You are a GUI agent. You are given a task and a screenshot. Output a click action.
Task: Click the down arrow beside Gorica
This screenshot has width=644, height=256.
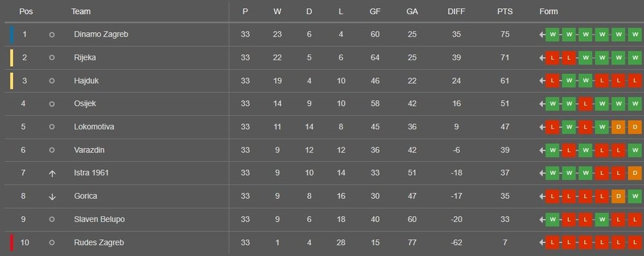52,197
